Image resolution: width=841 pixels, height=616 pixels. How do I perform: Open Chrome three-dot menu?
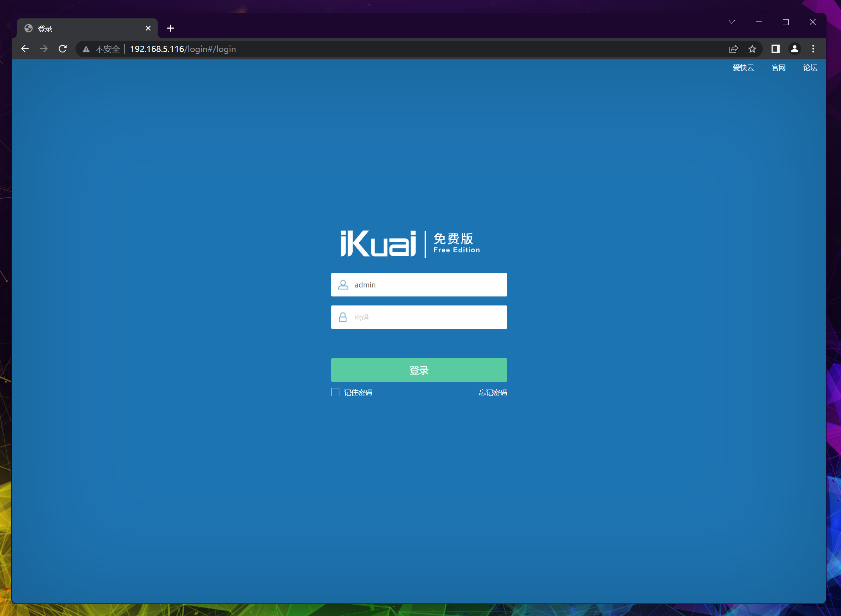(x=813, y=49)
